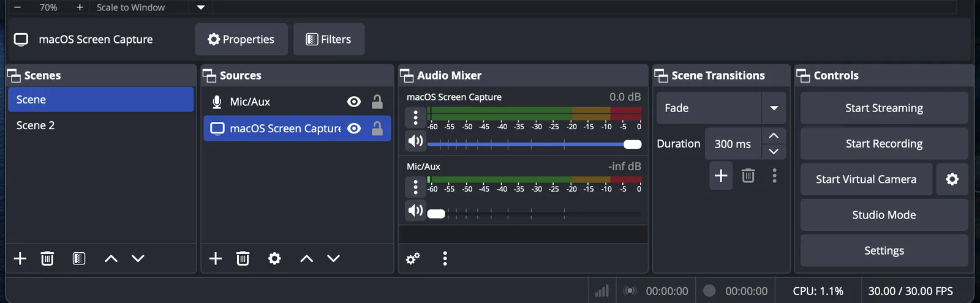Move source down with arrow icon
This screenshot has width=980, height=303.
(333, 258)
